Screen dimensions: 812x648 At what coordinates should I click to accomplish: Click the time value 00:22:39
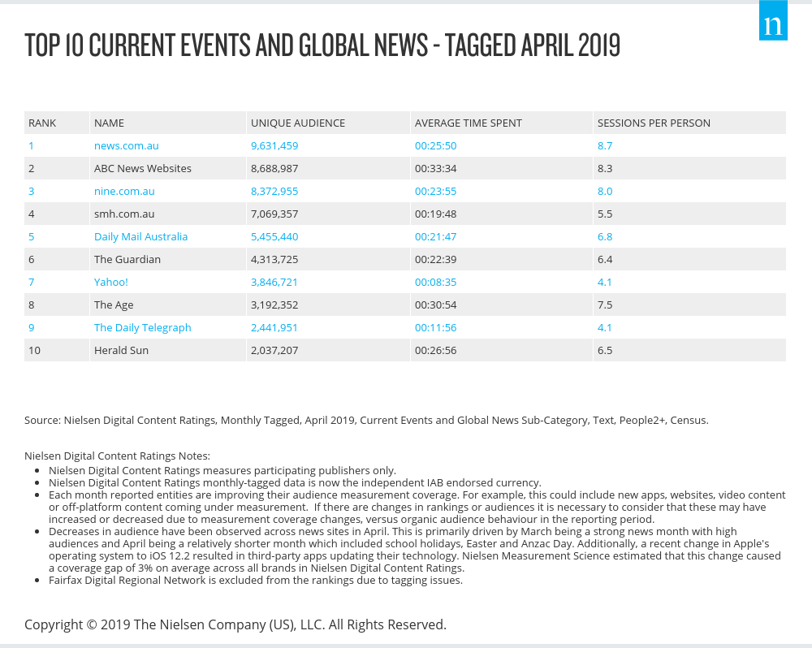435,260
